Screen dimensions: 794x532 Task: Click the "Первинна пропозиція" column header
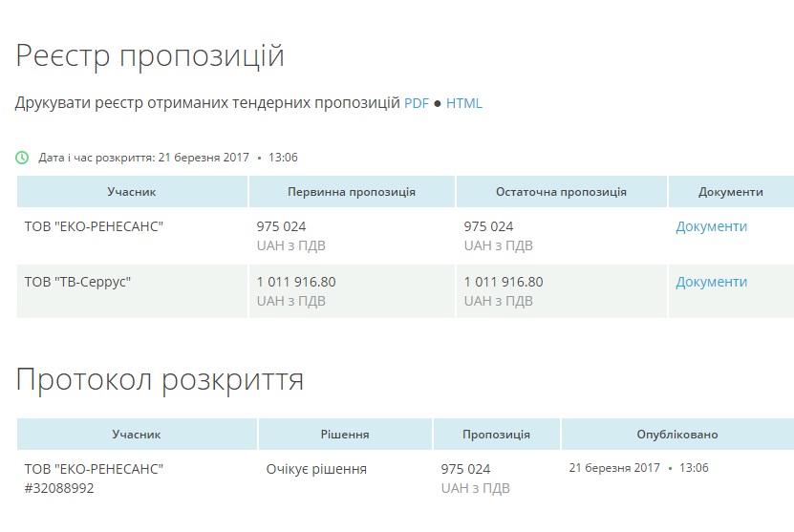352,192
